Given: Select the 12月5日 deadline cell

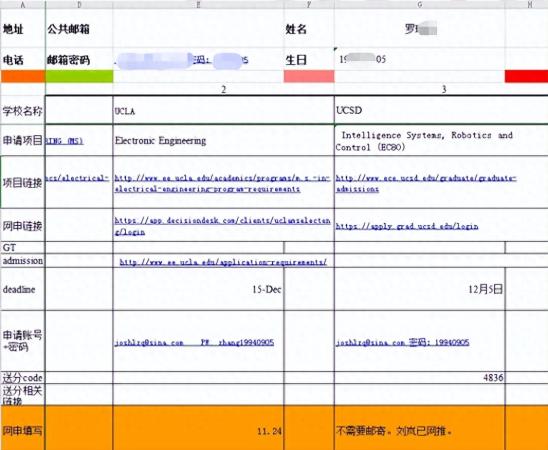Looking at the screenshot, I should [419, 289].
